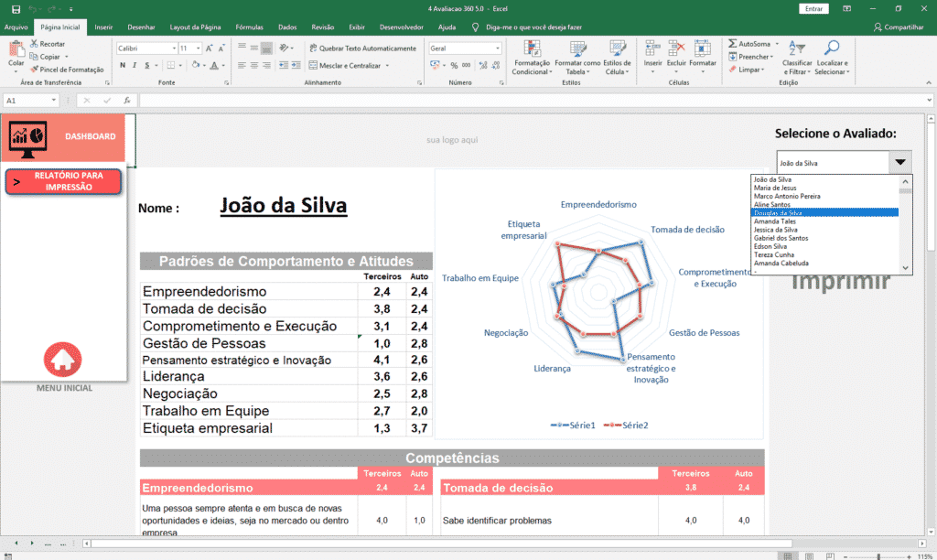937x560 pixels.
Task: Switch to the Dados tab
Action: pyautogui.click(x=287, y=27)
